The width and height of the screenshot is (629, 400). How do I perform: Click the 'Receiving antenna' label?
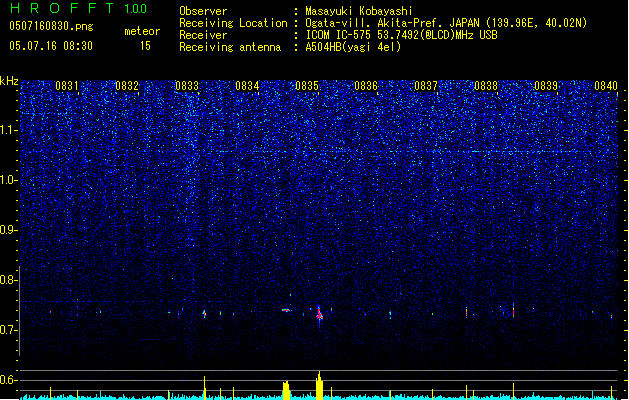[230, 47]
